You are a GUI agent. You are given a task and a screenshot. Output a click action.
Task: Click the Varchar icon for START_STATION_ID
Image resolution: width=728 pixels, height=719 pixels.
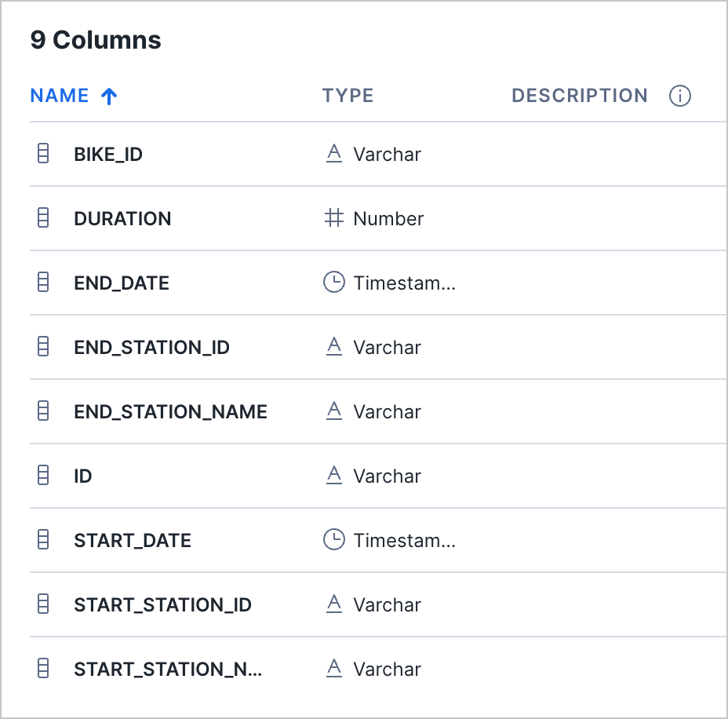tap(334, 604)
